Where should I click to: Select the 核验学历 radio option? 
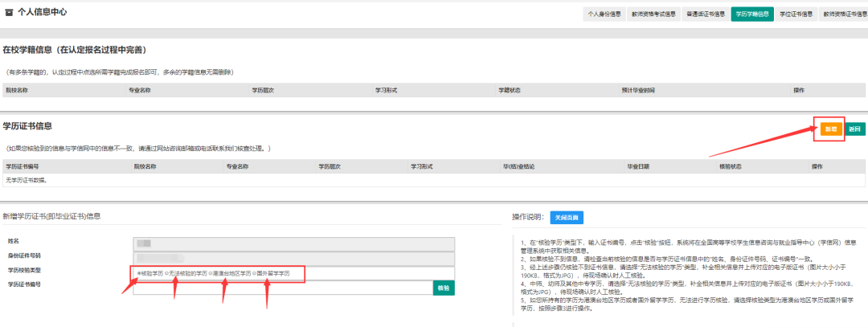(139, 273)
